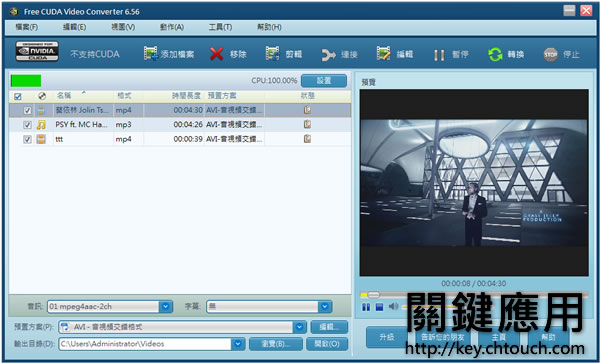Open the 預置方案 profile dropdown arrow
The image size is (600, 363).
pyautogui.click(x=300, y=327)
